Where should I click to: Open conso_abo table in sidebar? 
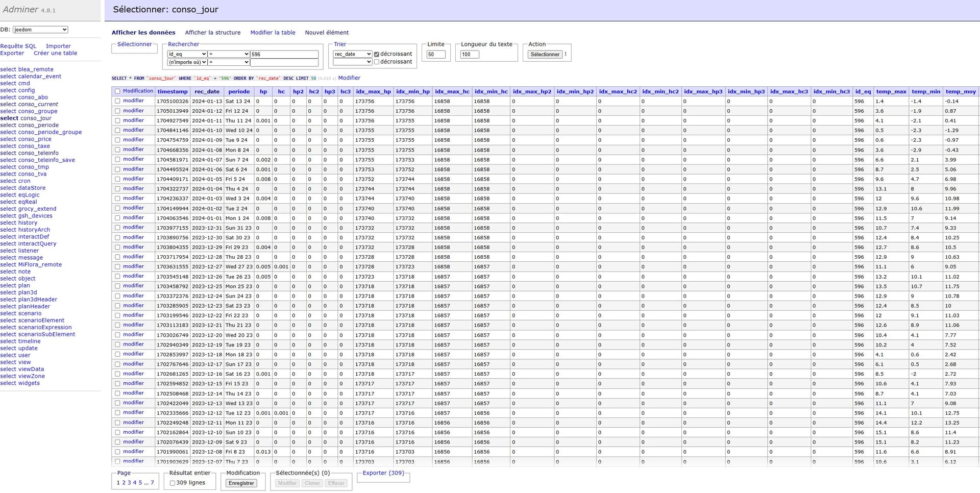click(33, 97)
